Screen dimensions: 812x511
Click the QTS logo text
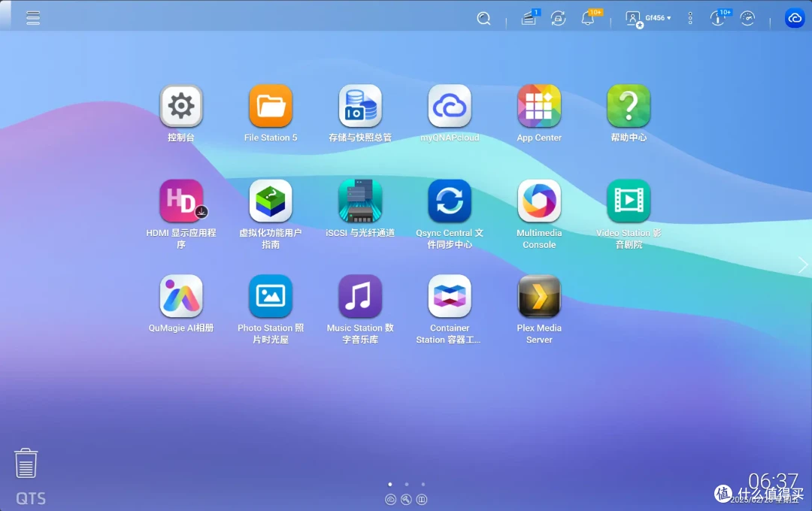click(x=31, y=498)
